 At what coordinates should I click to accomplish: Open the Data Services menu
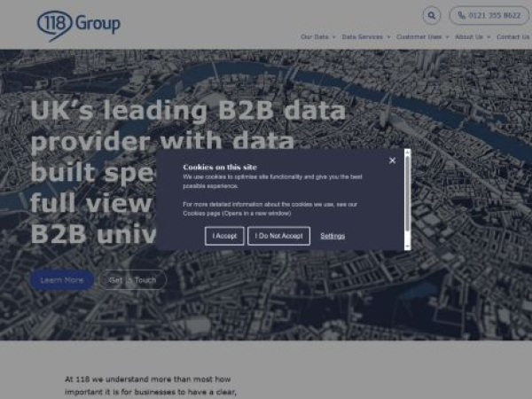tap(363, 37)
